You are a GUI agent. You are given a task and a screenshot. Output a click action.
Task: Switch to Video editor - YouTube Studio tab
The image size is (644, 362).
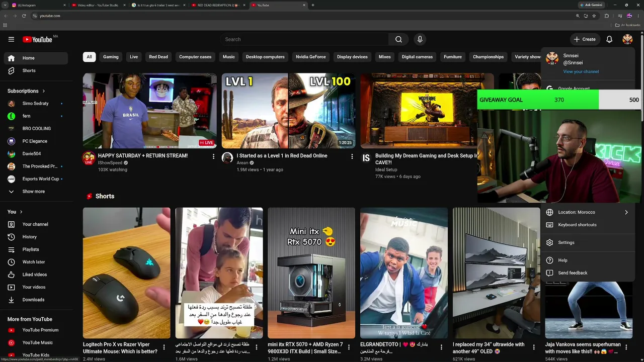click(x=98, y=5)
